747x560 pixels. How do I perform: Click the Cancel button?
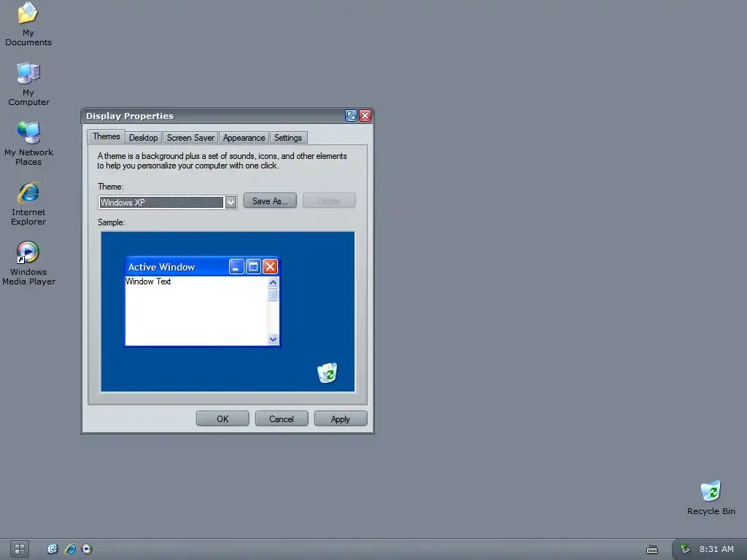(x=282, y=419)
